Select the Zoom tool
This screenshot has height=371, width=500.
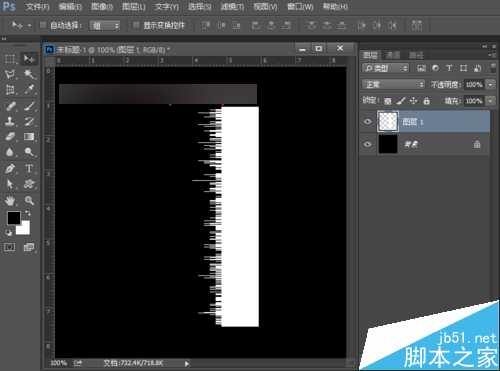[29, 200]
